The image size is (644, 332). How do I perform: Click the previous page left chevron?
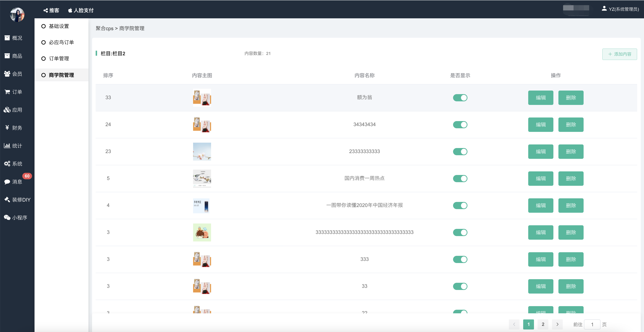(x=514, y=324)
